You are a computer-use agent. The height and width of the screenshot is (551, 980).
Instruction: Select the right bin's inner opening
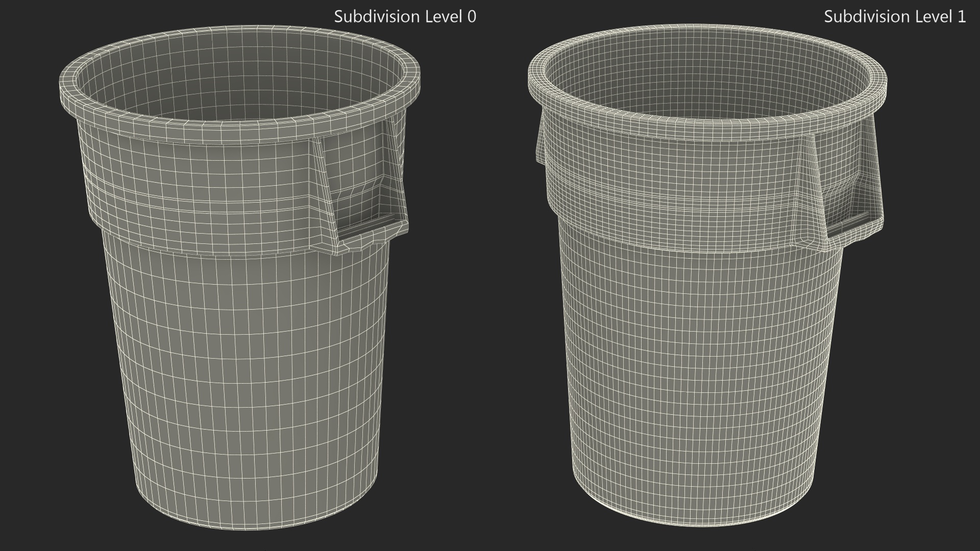coord(707,77)
